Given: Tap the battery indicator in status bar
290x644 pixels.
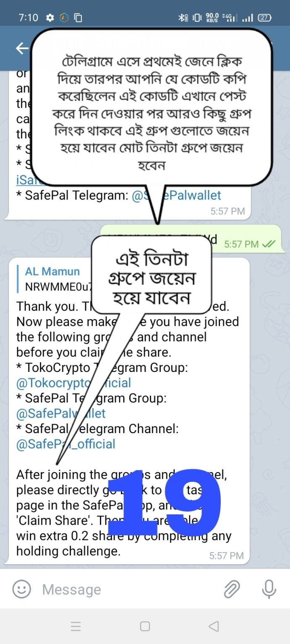Looking at the screenshot, I should coord(264,18).
